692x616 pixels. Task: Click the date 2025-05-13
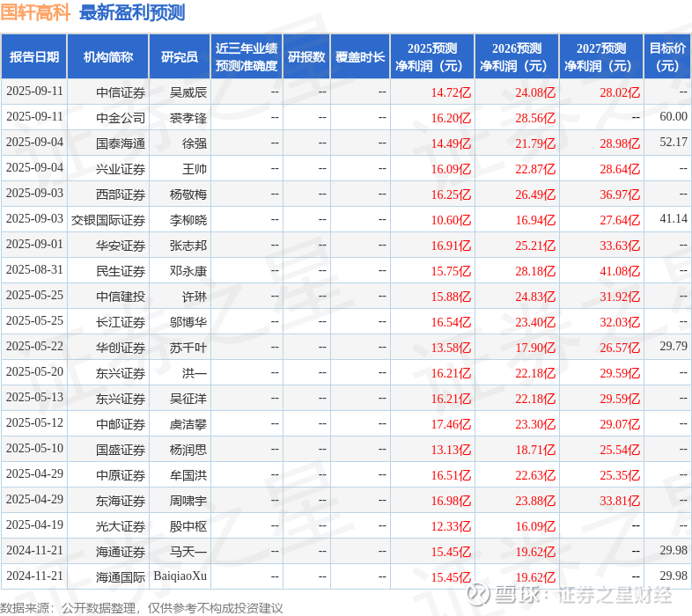click(35, 398)
